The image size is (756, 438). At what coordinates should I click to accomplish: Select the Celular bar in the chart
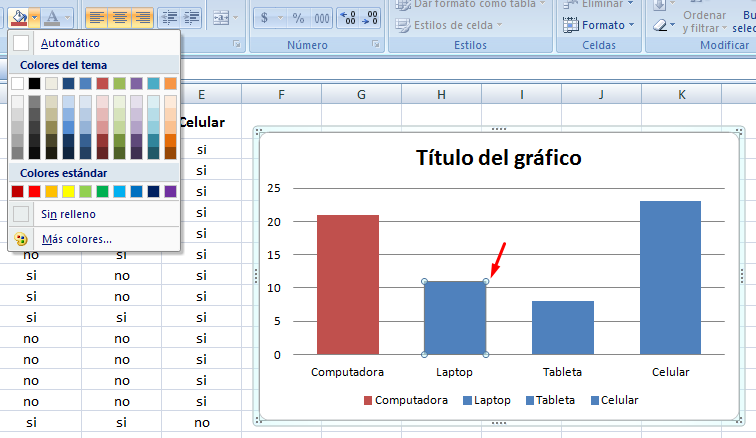click(670, 277)
